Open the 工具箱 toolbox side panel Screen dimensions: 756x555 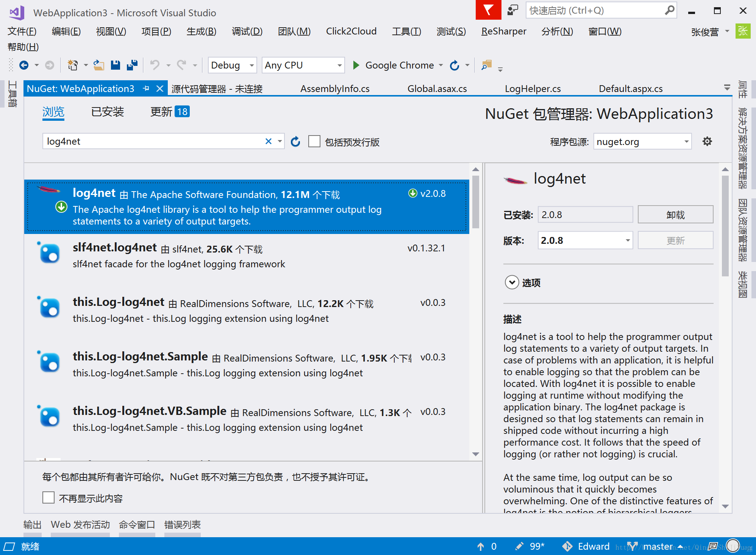[x=12, y=94]
